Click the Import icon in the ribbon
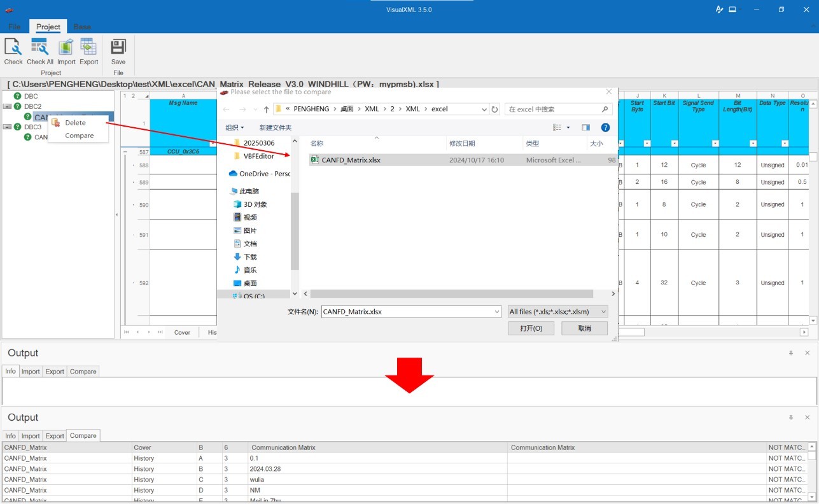The width and height of the screenshot is (819, 504). (66, 47)
